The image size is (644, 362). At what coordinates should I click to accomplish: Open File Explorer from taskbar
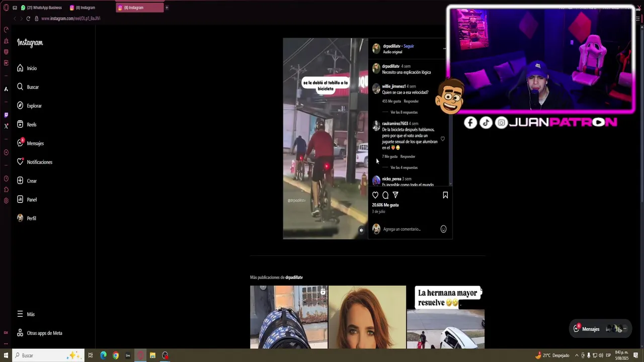(152, 355)
